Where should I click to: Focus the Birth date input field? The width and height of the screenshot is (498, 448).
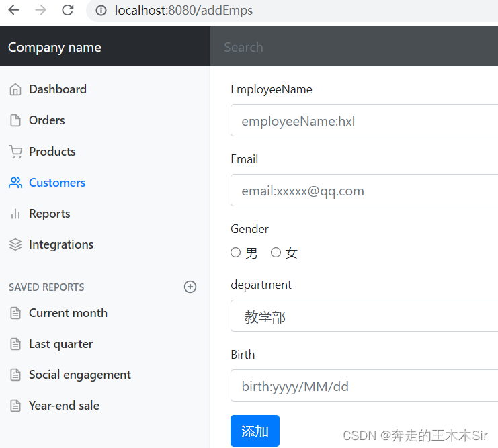364,386
